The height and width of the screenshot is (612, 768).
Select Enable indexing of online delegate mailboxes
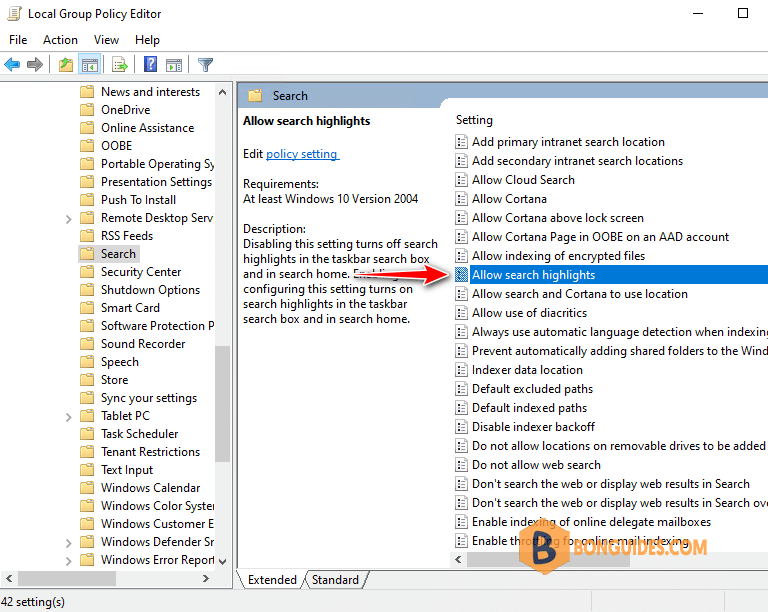click(x=591, y=522)
